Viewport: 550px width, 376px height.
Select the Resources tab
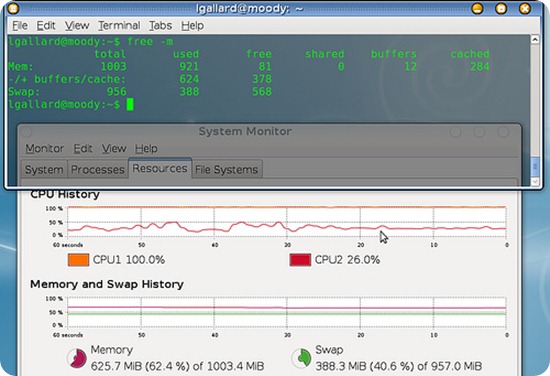pyautogui.click(x=160, y=168)
